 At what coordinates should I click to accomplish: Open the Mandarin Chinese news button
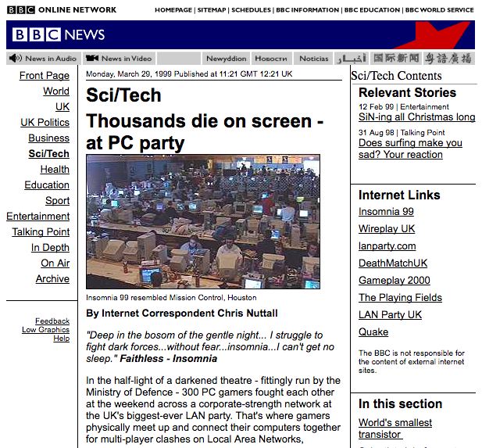coord(395,59)
